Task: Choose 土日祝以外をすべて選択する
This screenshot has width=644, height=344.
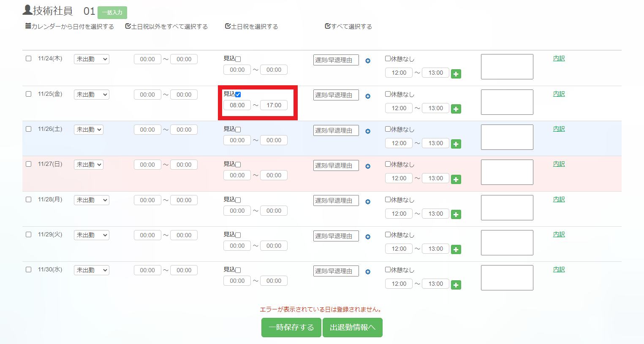Action: point(166,27)
